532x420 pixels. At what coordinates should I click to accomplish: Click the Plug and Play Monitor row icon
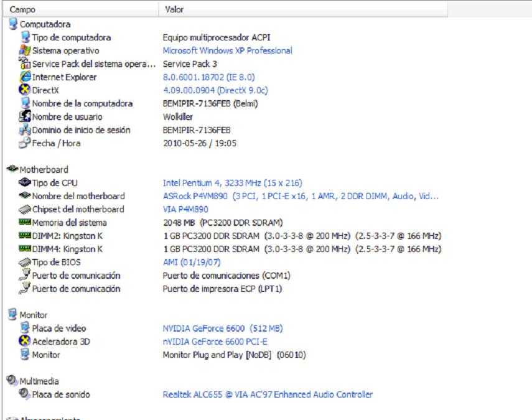point(25,354)
